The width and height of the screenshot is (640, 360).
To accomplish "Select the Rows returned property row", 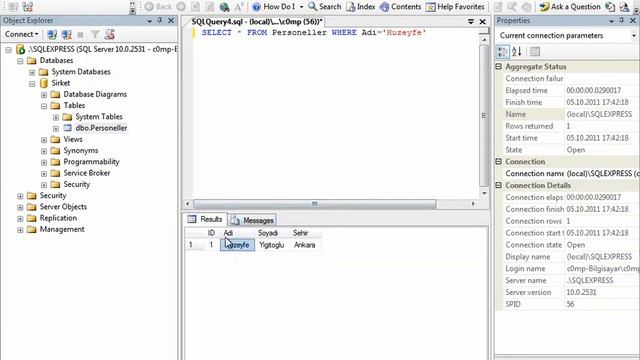I will click(x=571, y=126).
